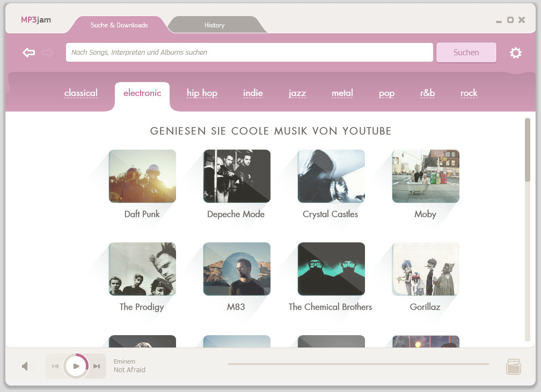Click the Not Afraid song title
The width and height of the screenshot is (541, 392).
coord(130,369)
